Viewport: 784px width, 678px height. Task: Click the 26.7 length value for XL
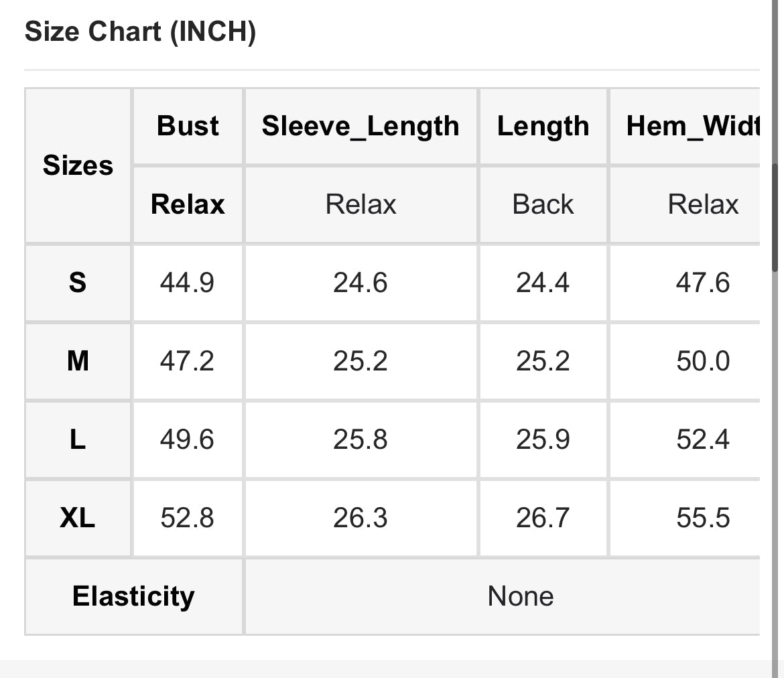[543, 518]
